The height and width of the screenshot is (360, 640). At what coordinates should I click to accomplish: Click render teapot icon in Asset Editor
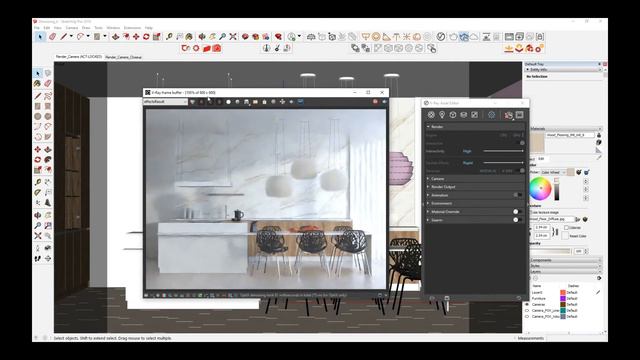pos(508,115)
